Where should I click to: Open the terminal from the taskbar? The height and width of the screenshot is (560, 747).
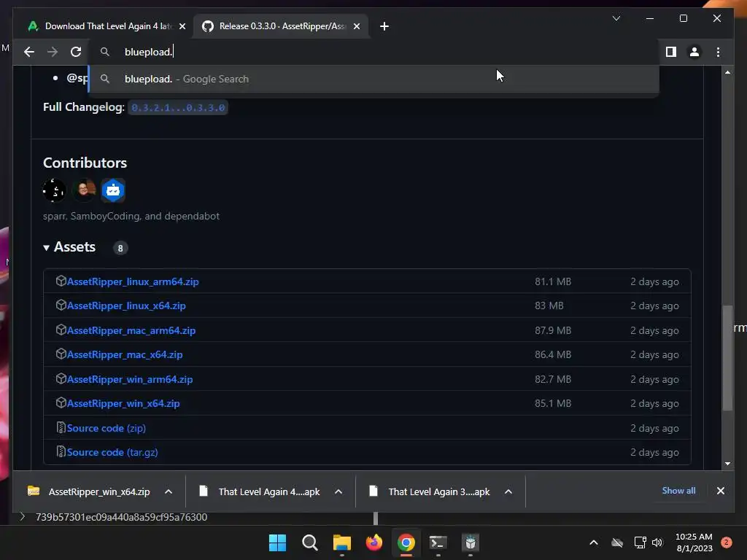click(x=438, y=542)
